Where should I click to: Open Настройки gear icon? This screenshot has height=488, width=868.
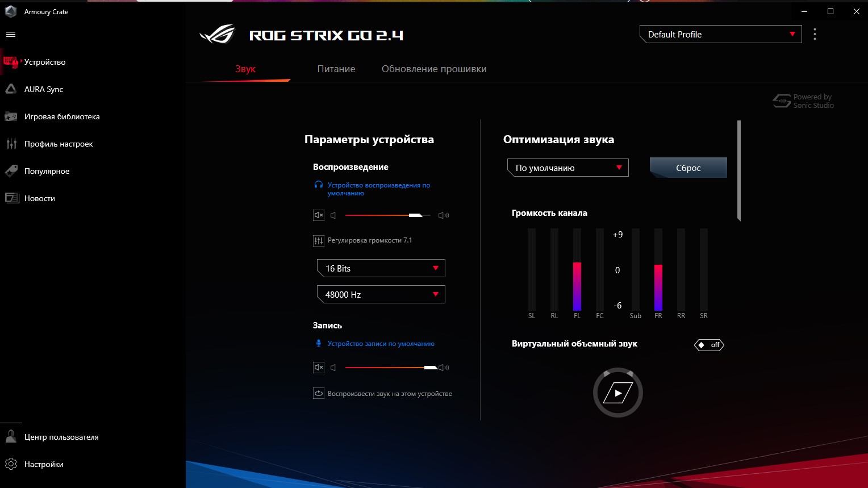pos(11,464)
